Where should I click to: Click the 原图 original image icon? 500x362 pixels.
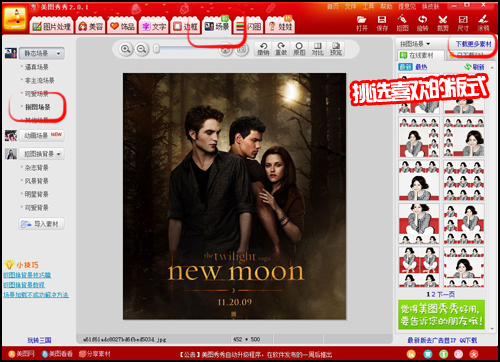299,49
